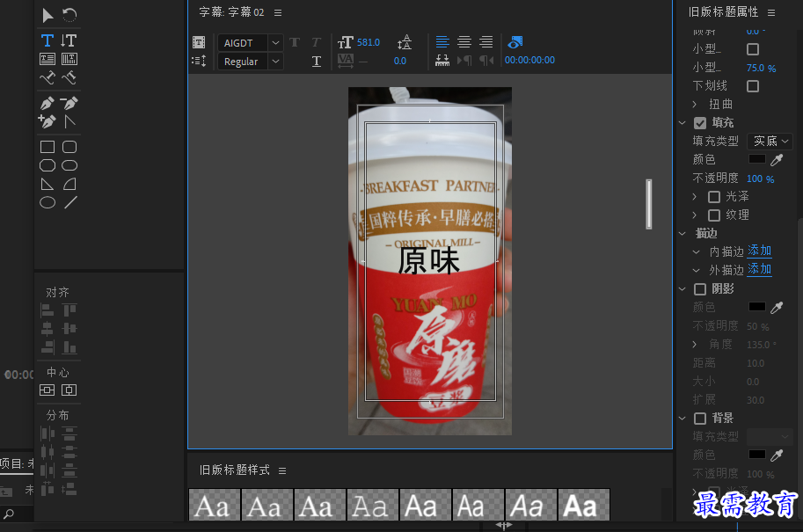The height and width of the screenshot is (532, 803).
Task: Click the fill 颜色 color swatch
Action: [757, 159]
